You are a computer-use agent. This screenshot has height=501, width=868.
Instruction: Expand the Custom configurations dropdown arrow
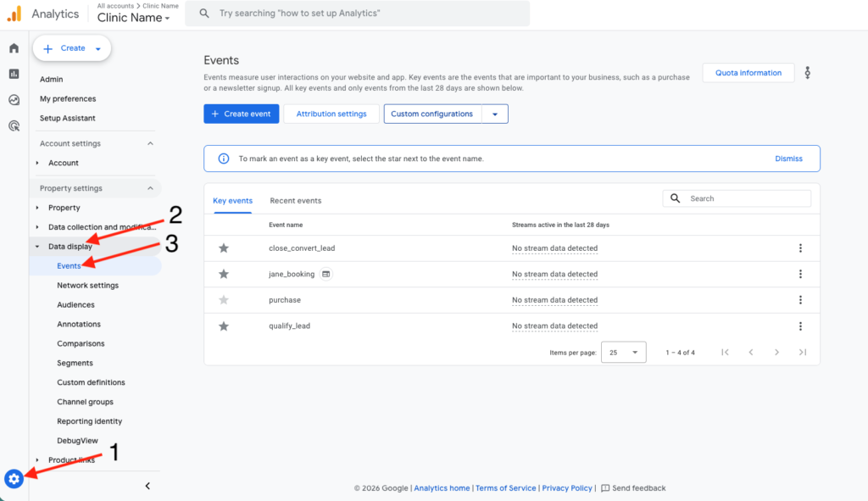[494, 114]
